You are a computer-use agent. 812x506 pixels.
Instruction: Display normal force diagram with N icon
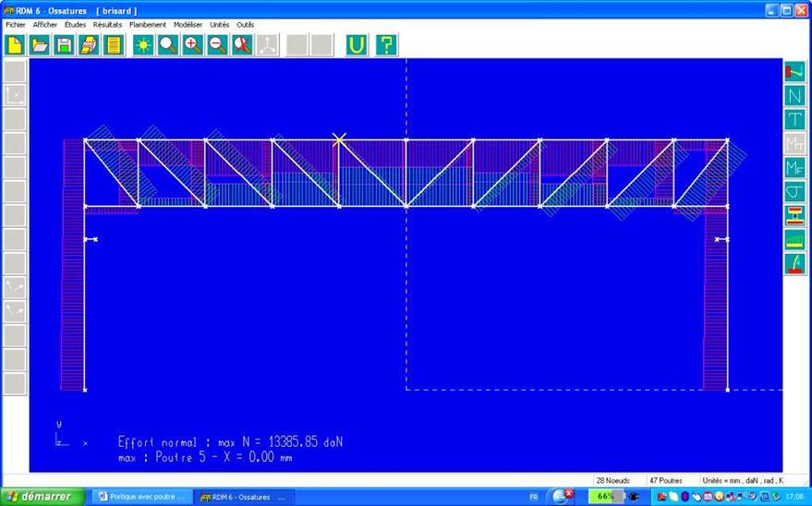click(794, 95)
